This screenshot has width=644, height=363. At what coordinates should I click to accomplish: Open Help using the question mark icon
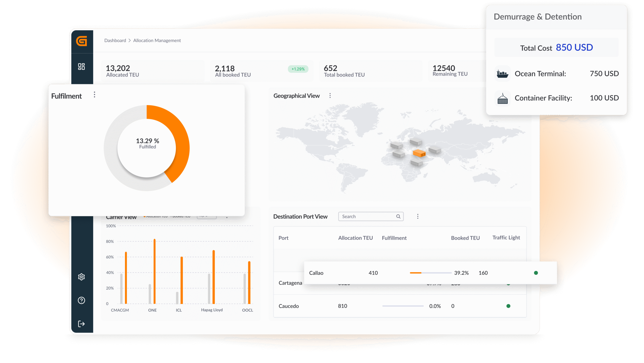(82, 300)
